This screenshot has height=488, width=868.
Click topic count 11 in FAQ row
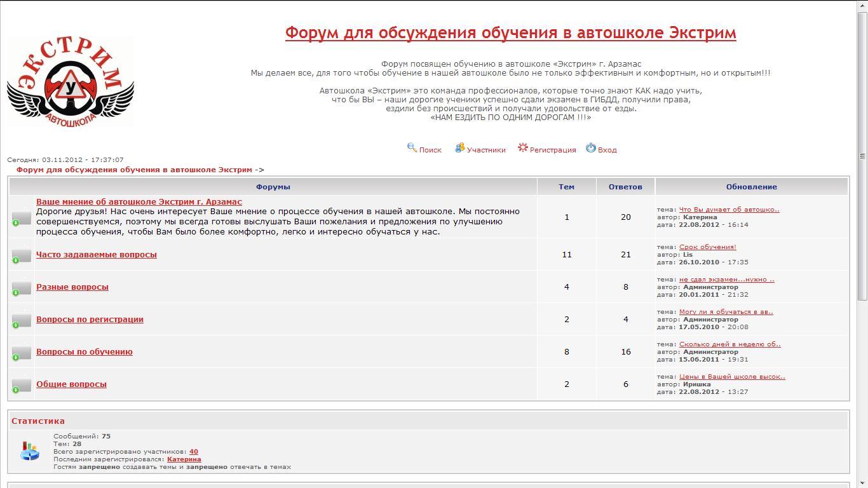[x=567, y=254]
